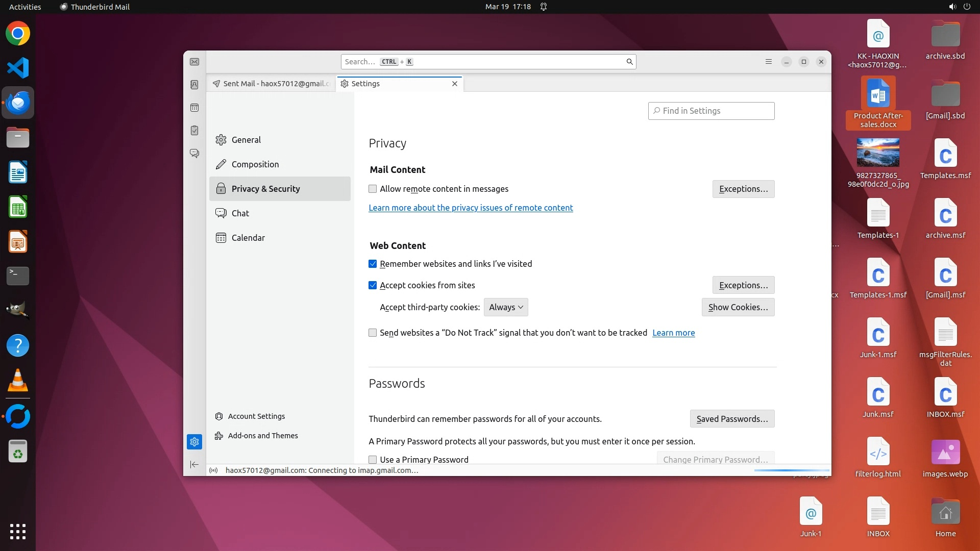The width and height of the screenshot is (980, 551).
Task: Open the Address Book space icon
Action: tap(194, 85)
